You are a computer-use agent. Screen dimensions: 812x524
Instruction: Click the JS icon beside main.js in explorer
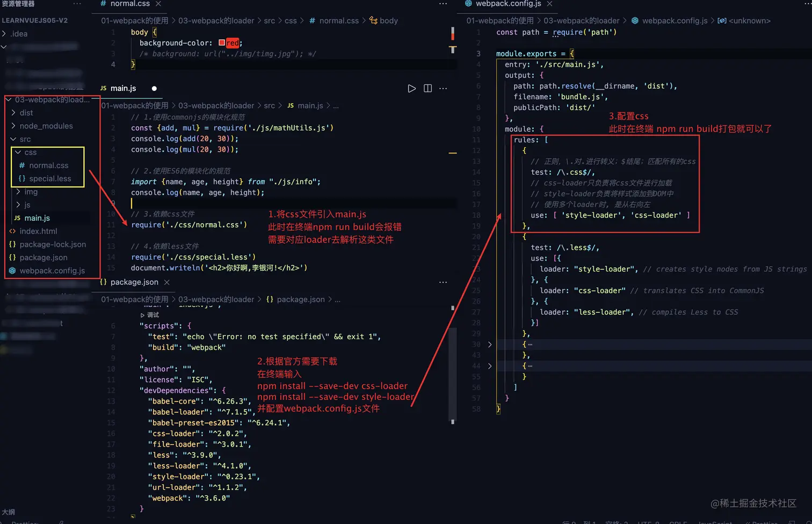tap(17, 218)
